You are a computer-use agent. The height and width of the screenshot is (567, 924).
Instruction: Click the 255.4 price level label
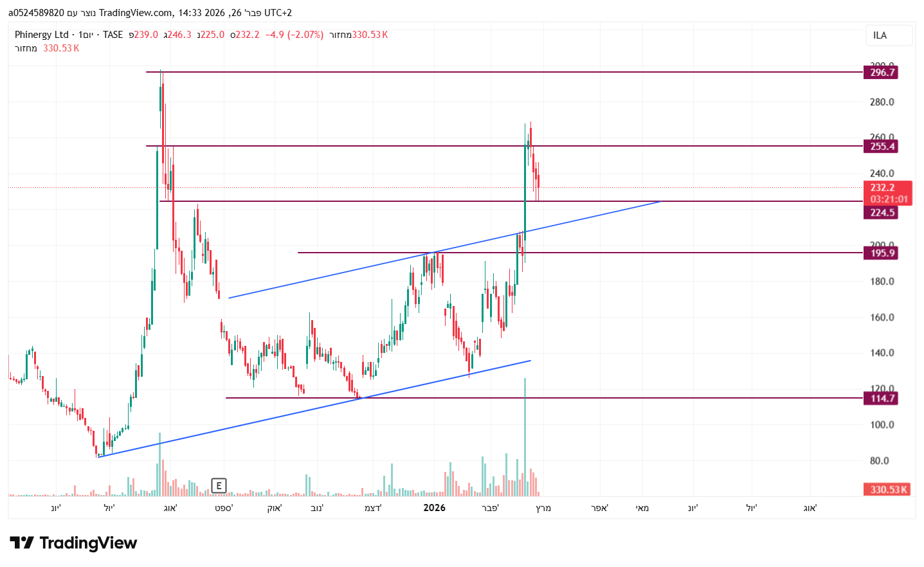pyautogui.click(x=882, y=147)
